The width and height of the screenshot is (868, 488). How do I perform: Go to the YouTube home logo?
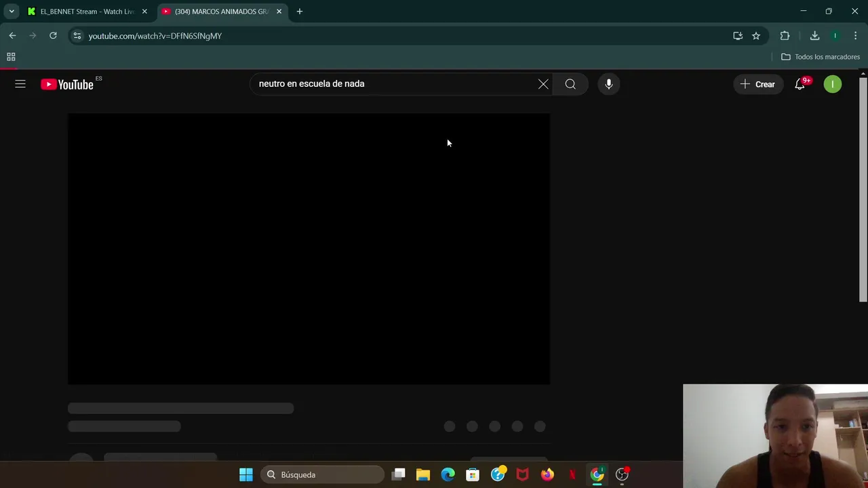tap(67, 85)
